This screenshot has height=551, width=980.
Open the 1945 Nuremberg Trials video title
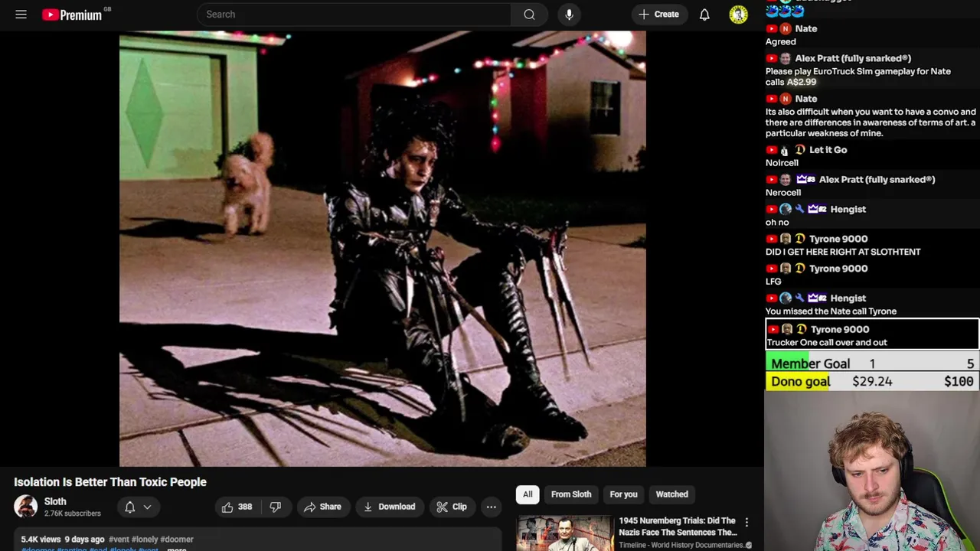click(678, 527)
